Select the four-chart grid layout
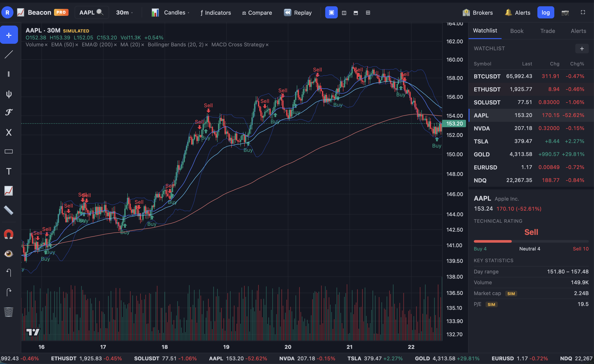Image resolution: width=594 pixels, height=364 pixels. [x=368, y=13]
